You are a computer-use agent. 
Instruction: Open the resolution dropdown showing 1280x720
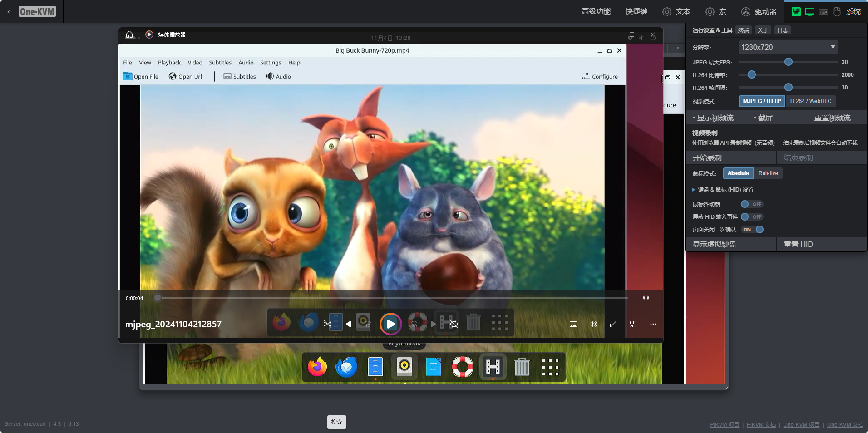click(788, 47)
